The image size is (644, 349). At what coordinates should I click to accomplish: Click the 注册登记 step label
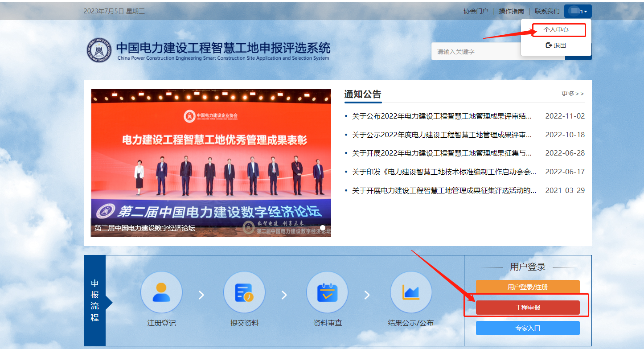point(161,323)
